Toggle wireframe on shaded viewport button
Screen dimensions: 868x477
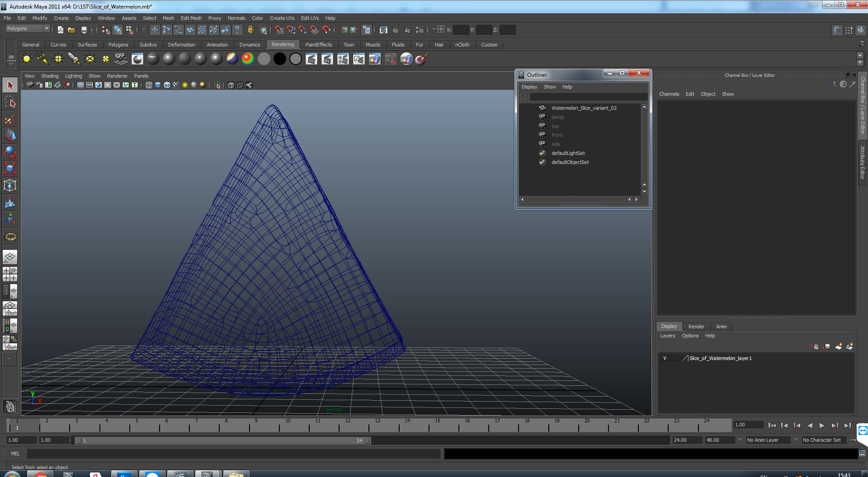(x=166, y=85)
